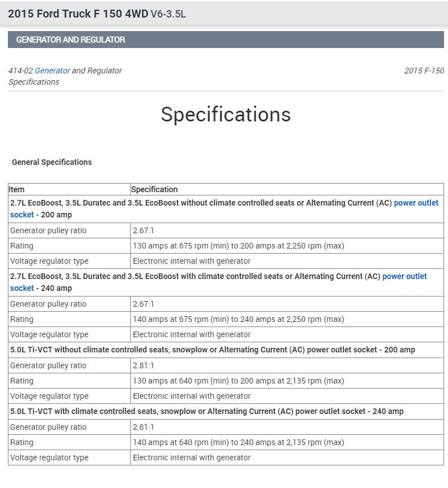
Task: Select the 140 amps at 675 rpm rating cell
Action: coord(238,319)
